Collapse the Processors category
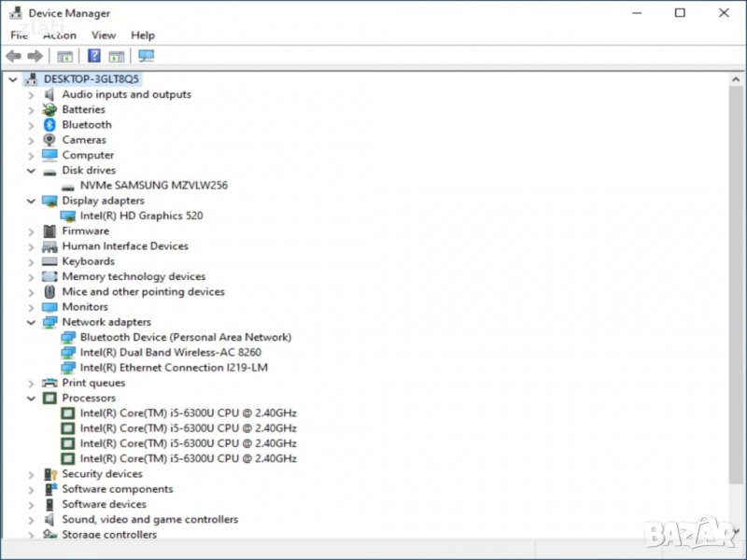The image size is (747, 560). tap(31, 399)
